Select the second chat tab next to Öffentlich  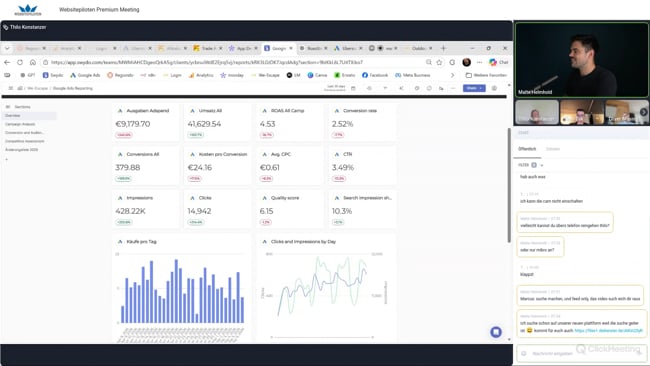point(553,149)
